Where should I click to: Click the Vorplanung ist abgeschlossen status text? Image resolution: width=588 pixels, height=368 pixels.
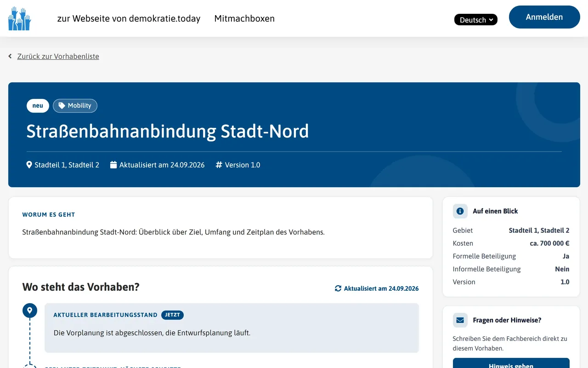[x=152, y=333]
